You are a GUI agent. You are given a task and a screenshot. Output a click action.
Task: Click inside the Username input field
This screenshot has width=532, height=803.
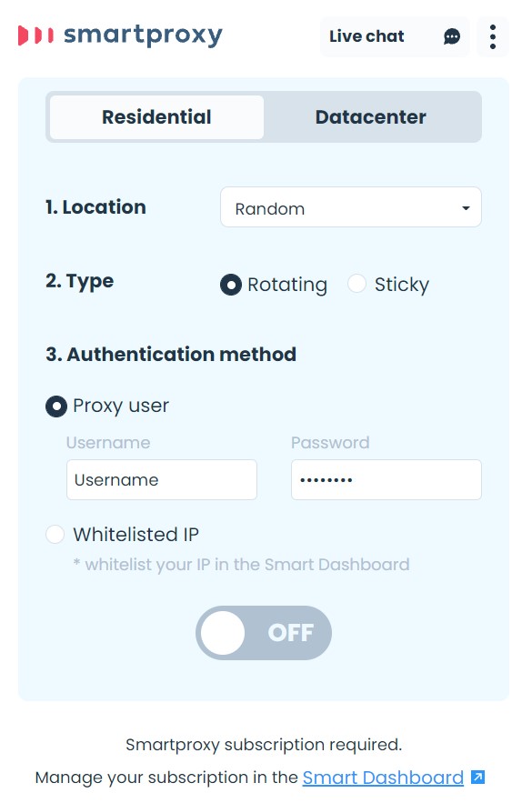pos(161,479)
